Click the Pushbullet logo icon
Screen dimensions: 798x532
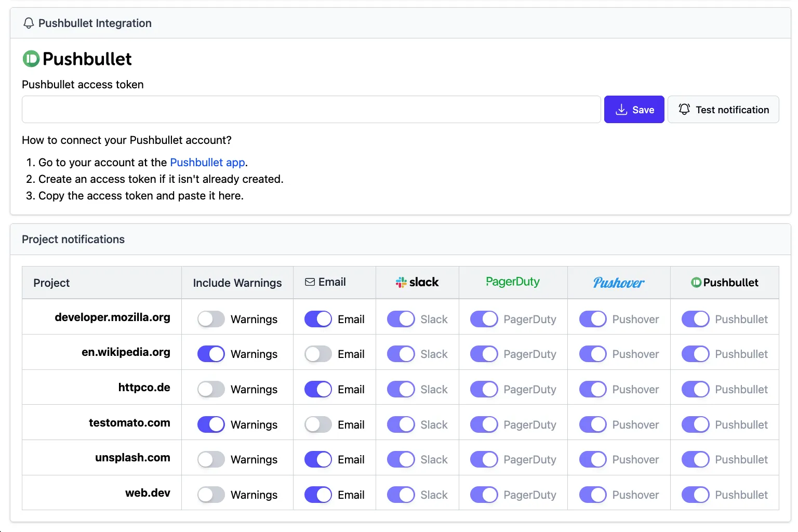click(30, 59)
